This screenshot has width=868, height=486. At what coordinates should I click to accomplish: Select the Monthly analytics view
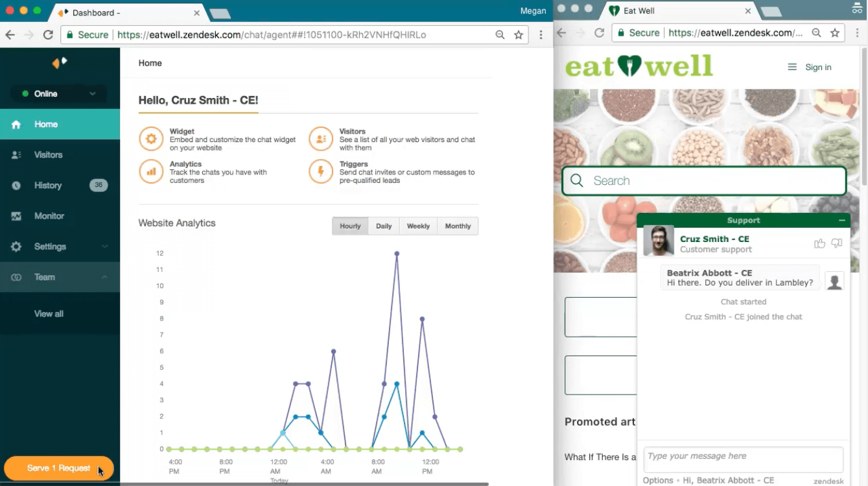click(x=458, y=226)
